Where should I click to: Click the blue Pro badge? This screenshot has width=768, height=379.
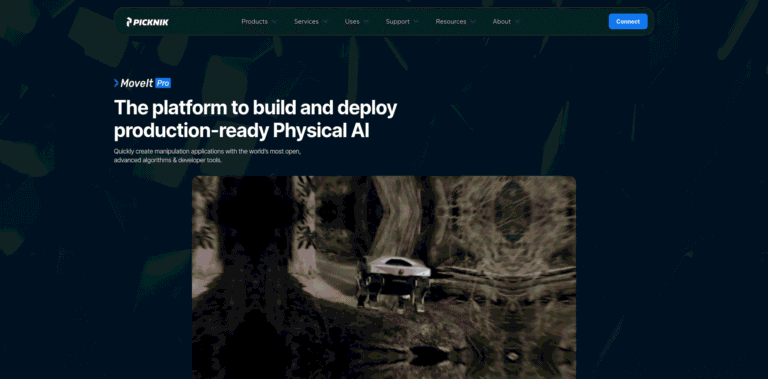(x=163, y=83)
